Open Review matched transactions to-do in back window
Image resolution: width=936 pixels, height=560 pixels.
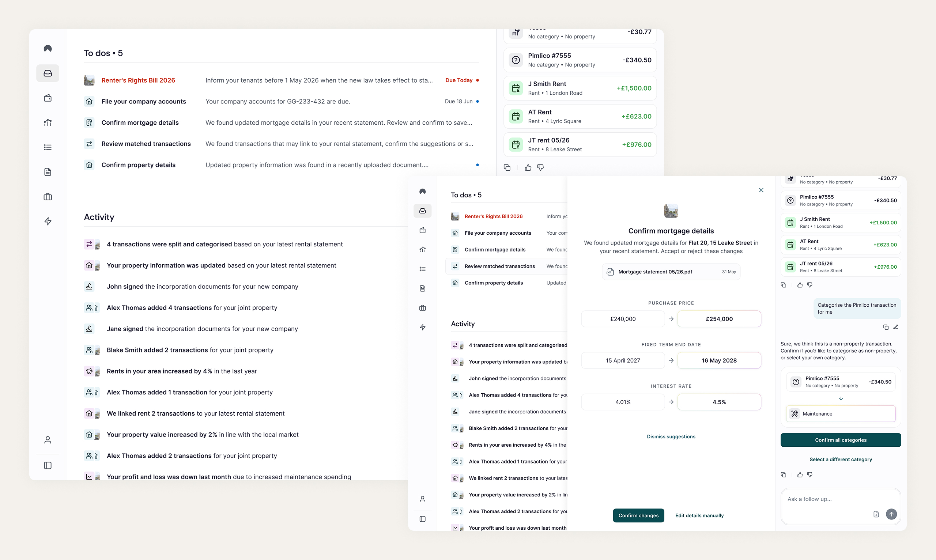pos(281,144)
